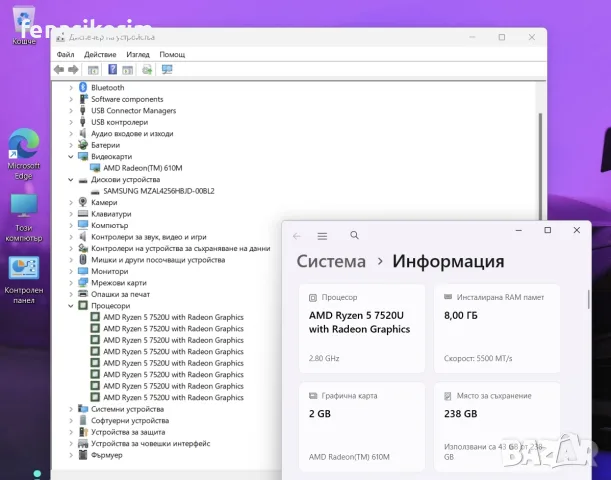The width and height of the screenshot is (611, 480).
Task: Open Контролен панел desktop icon
Action: (24, 280)
